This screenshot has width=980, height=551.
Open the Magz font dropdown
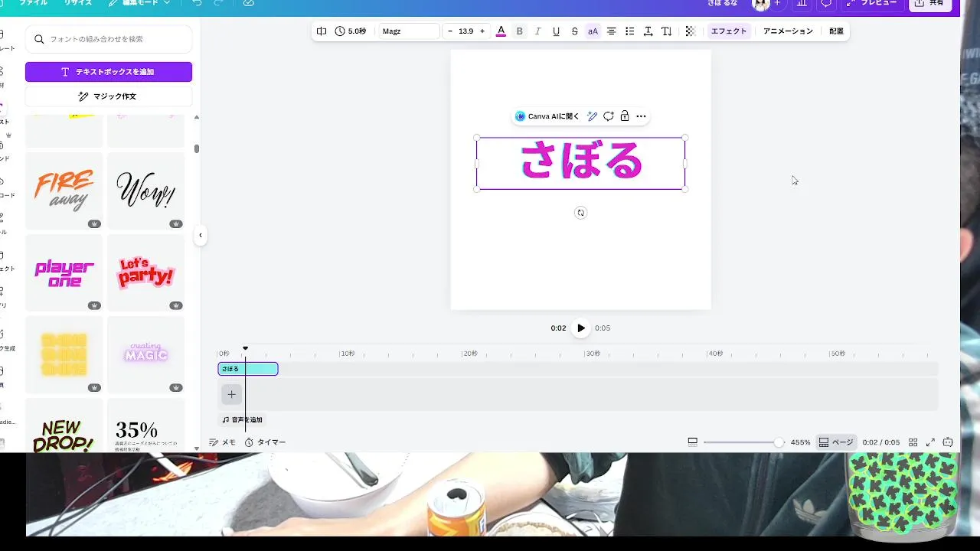tap(409, 31)
